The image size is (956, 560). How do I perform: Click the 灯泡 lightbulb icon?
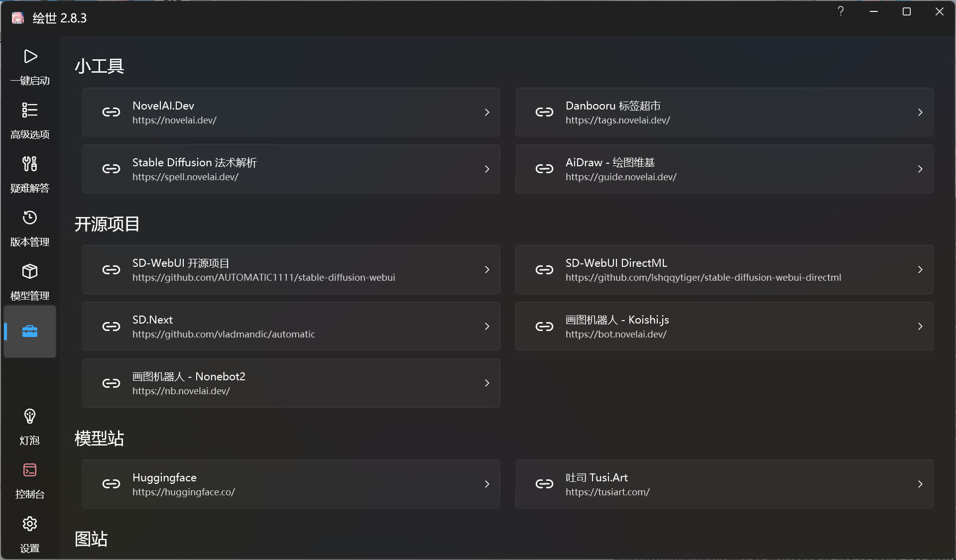(x=30, y=416)
